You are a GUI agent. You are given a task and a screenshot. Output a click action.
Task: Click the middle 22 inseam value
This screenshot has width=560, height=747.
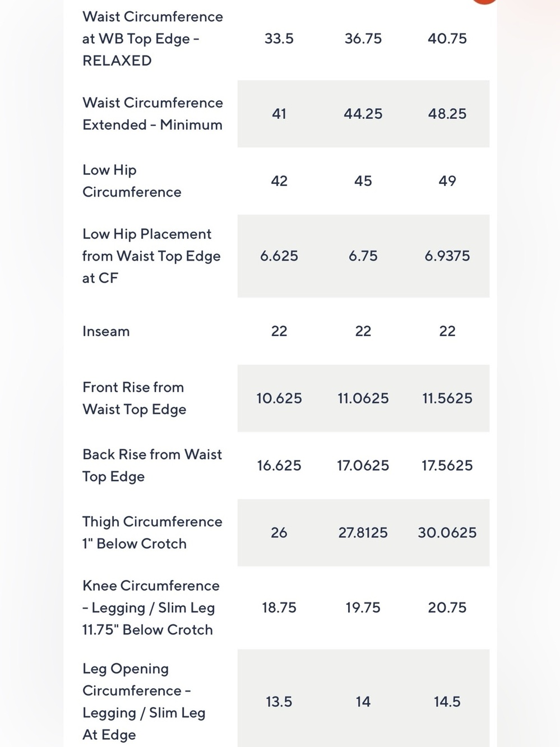click(x=363, y=331)
